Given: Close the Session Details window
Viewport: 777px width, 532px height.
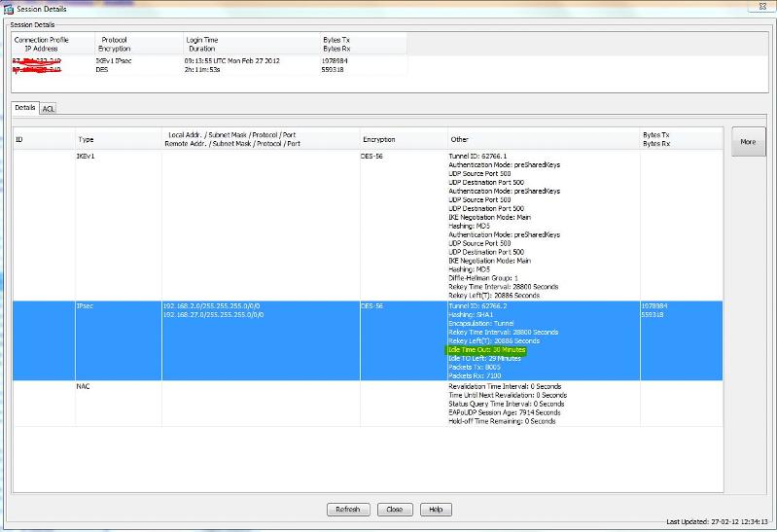Looking at the screenshot, I should [763, 6].
